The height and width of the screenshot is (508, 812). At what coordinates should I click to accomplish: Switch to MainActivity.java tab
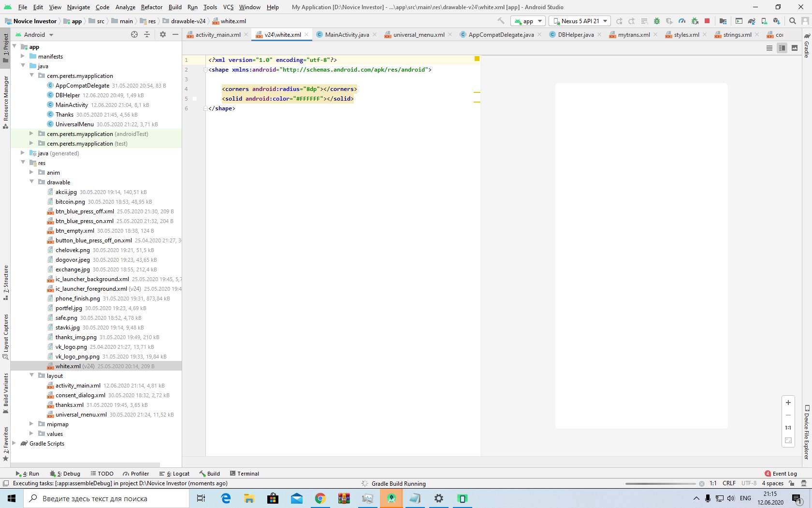tap(347, 35)
